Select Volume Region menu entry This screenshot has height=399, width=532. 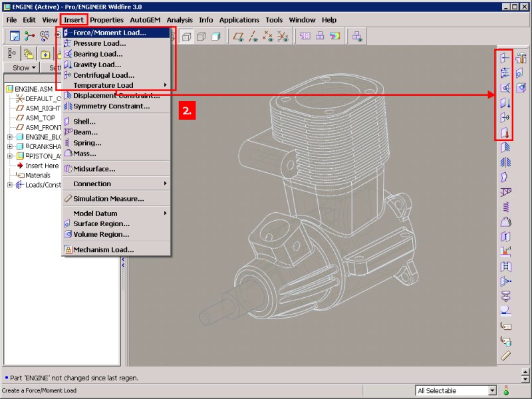point(117,235)
